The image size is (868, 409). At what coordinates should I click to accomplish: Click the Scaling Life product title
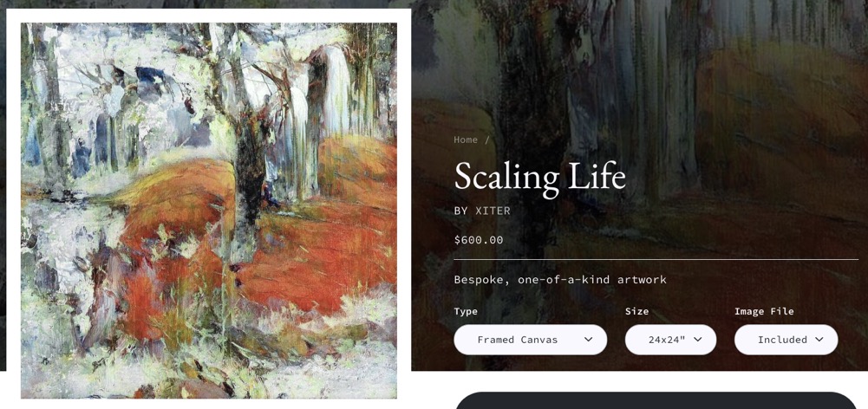coord(539,176)
